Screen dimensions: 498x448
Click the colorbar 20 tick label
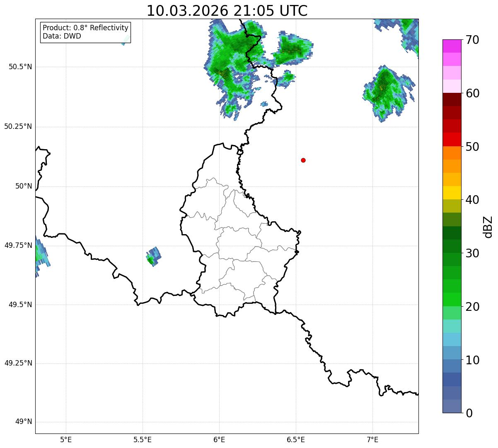(x=472, y=307)
